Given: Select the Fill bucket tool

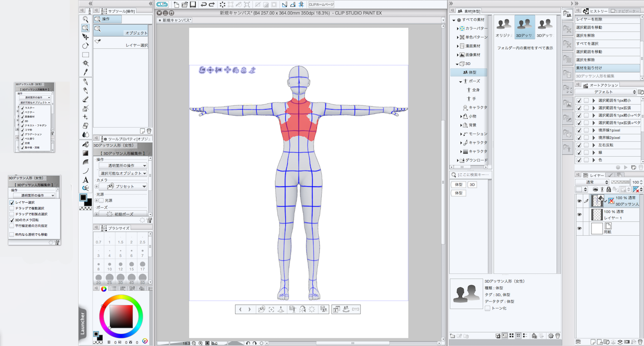Looking at the screenshot, I should coord(85,144).
